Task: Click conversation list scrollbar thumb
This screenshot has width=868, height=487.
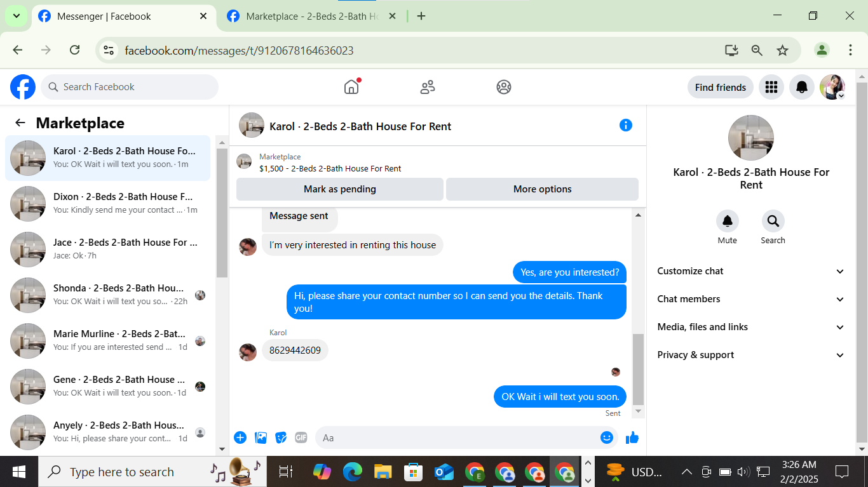Action: 222,213
